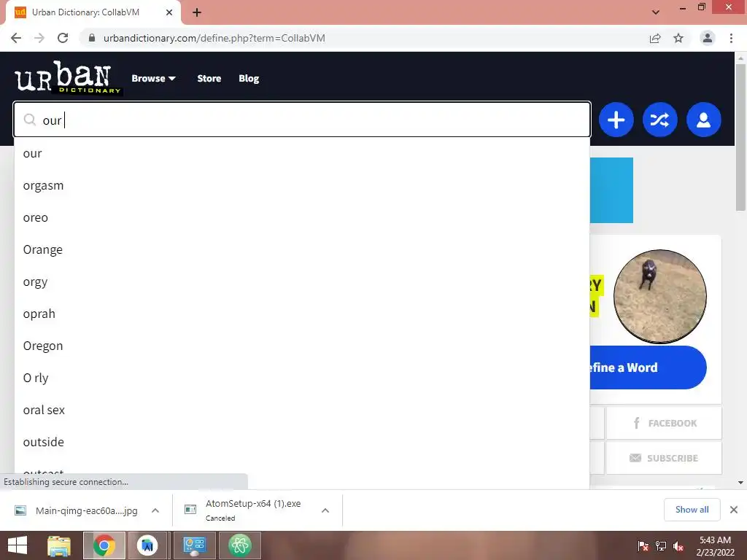Select the 'oprah' suggestion
The image size is (747, 560).
302,314
